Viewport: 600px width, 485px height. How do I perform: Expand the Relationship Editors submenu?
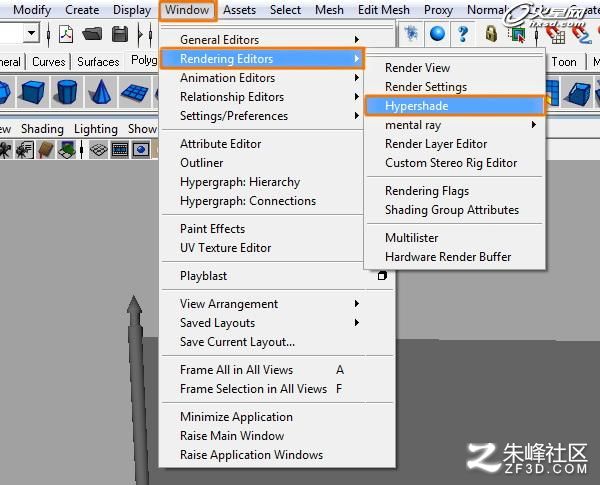pyautogui.click(x=357, y=96)
